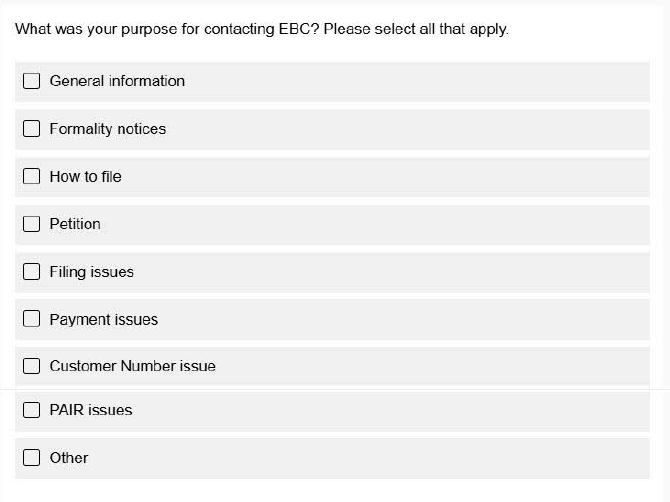
Task: Click the "Customer Number issue" label text
Action: click(133, 366)
